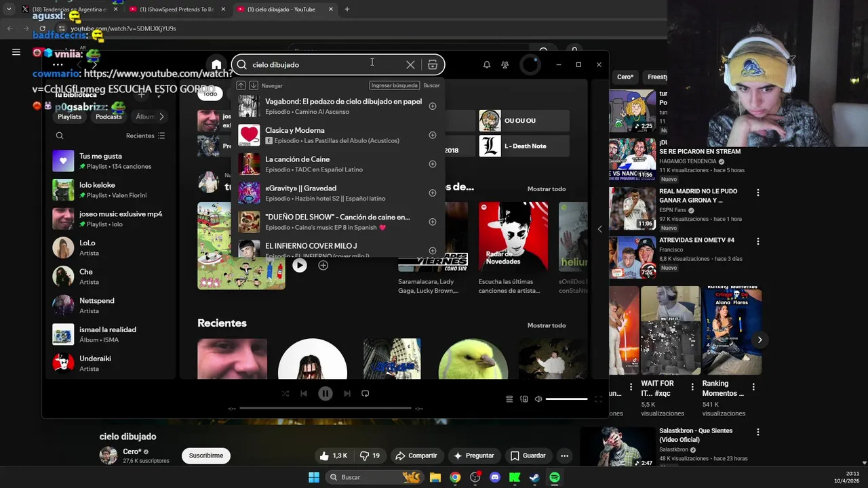
Task: Add DUEÑO DEL SHOW episode with plus icon
Action: 433,222
